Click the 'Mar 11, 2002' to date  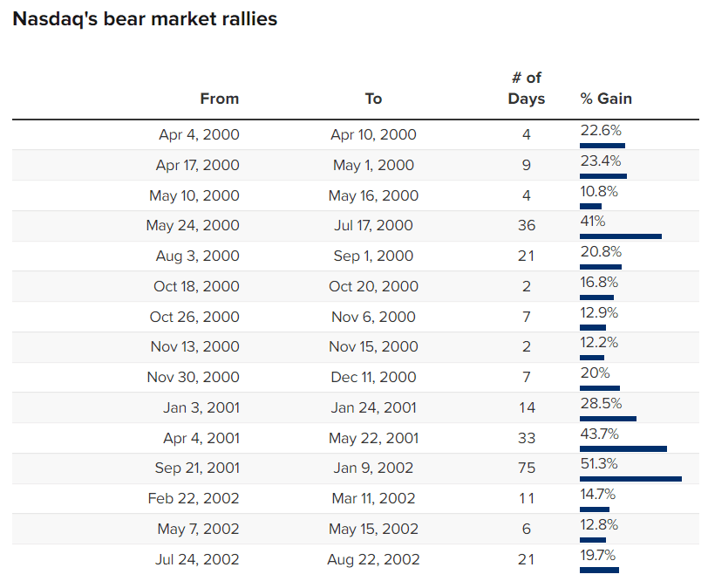(373, 498)
